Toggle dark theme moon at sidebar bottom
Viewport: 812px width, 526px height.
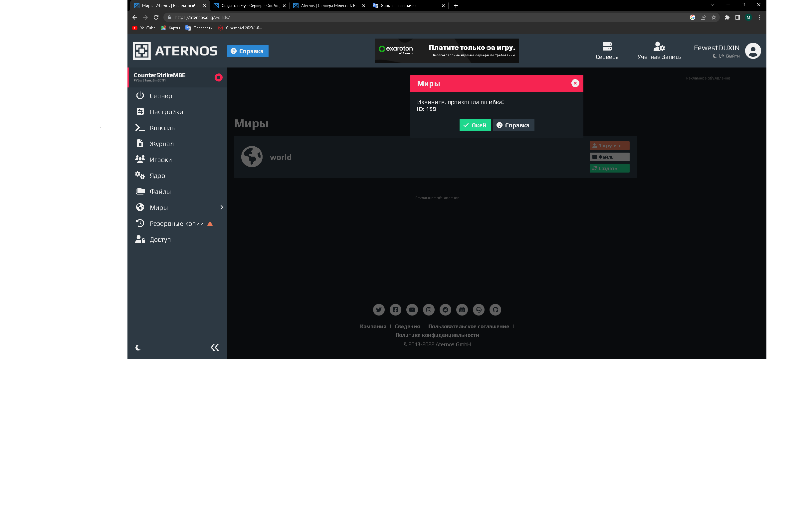pos(138,348)
